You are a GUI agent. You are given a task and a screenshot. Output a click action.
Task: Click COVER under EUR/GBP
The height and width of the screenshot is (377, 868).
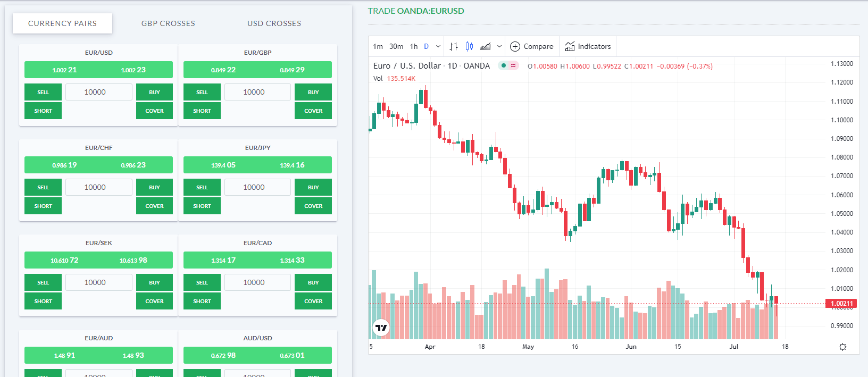(x=313, y=111)
